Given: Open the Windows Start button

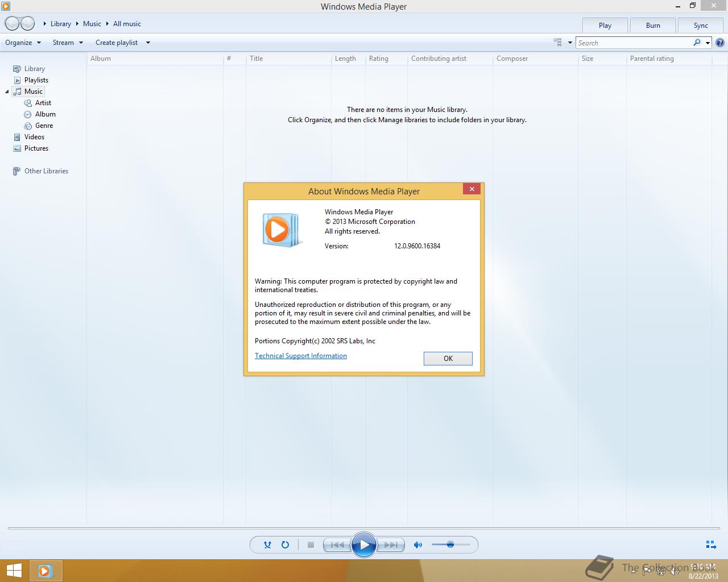Looking at the screenshot, I should [14, 571].
